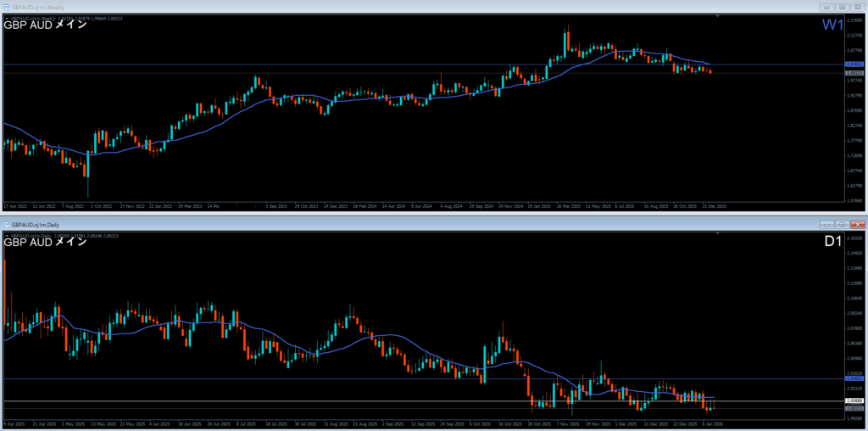This screenshot has height=431, width=868.
Task: Click the '16 Oct 2025' date on Daily axis
Action: click(x=509, y=423)
